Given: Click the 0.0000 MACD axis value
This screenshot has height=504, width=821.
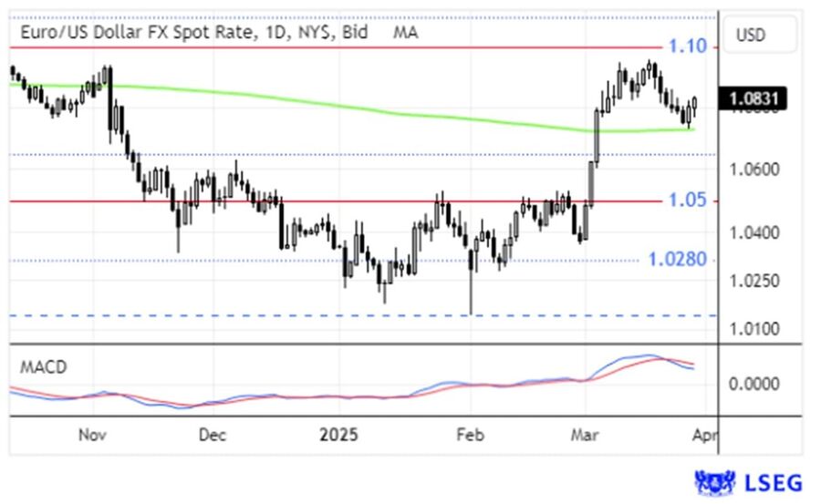Looking at the screenshot, I should click(x=754, y=384).
